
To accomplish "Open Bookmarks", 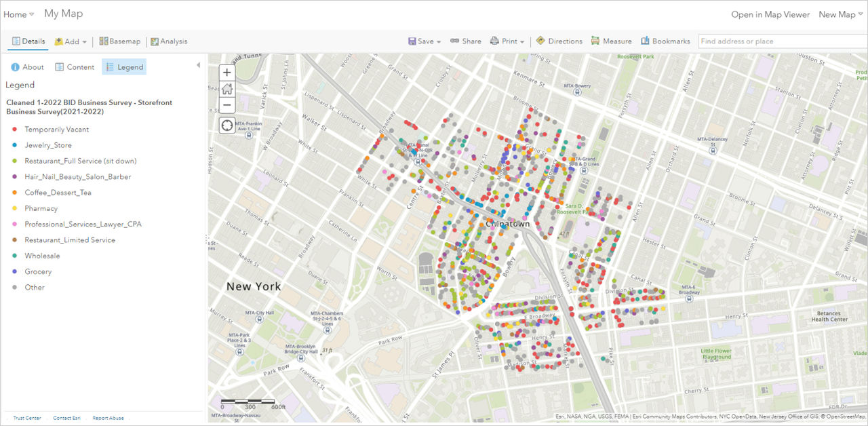I will tap(665, 41).
